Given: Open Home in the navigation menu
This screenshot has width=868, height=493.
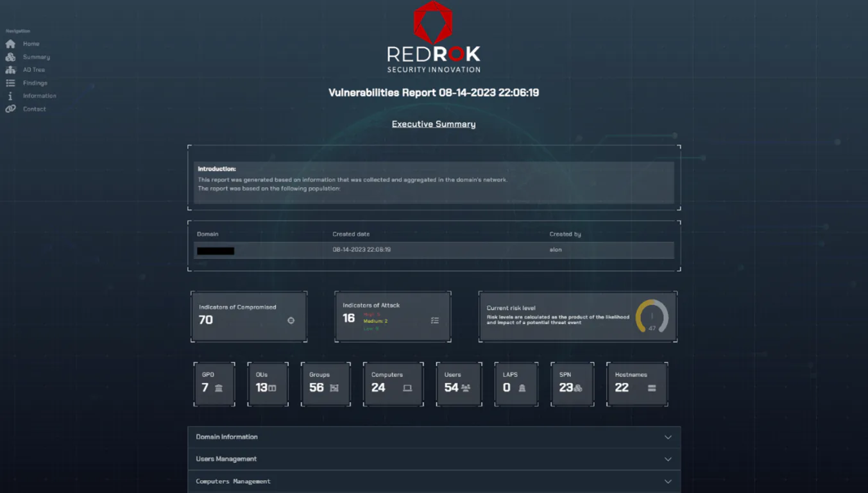Looking at the screenshot, I should click(31, 44).
